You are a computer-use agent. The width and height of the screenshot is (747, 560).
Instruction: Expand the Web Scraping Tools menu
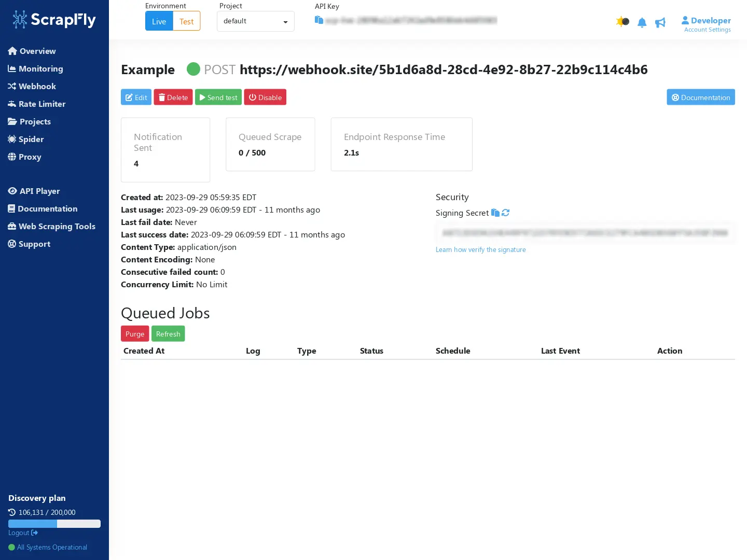(x=57, y=226)
